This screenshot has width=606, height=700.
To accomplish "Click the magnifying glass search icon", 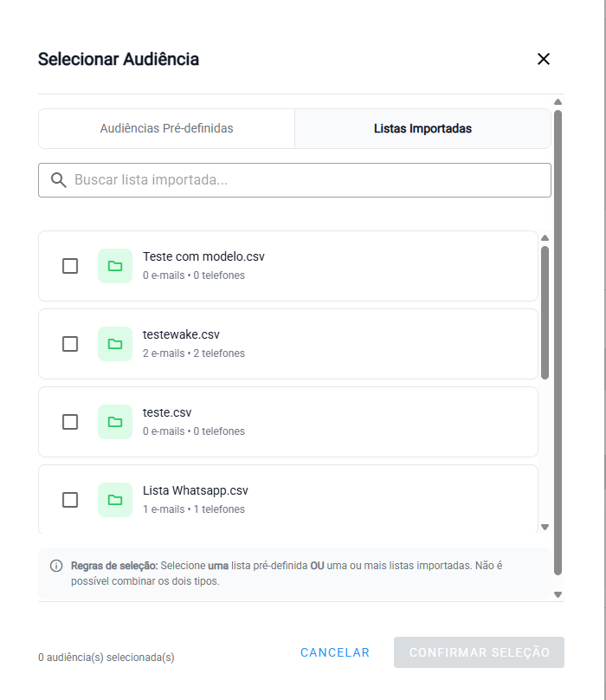I will tap(59, 180).
